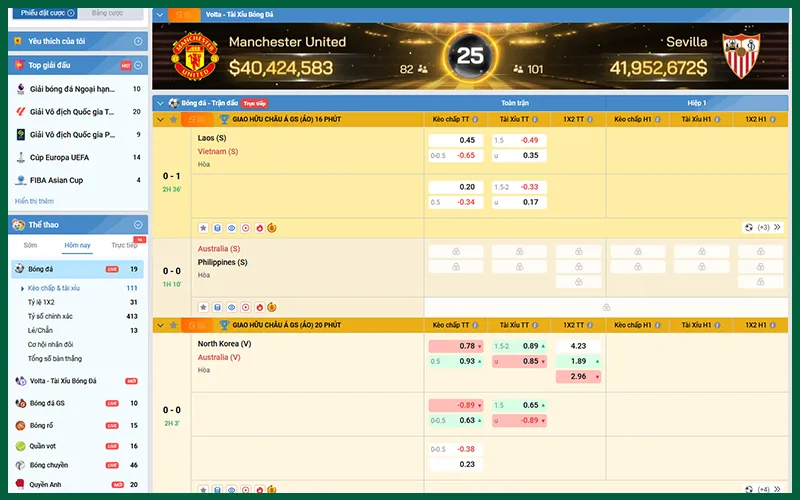Viewport: 800px width, 500px height.
Task: Click the FIBA Asian Cup league icon
Action: 20,180
